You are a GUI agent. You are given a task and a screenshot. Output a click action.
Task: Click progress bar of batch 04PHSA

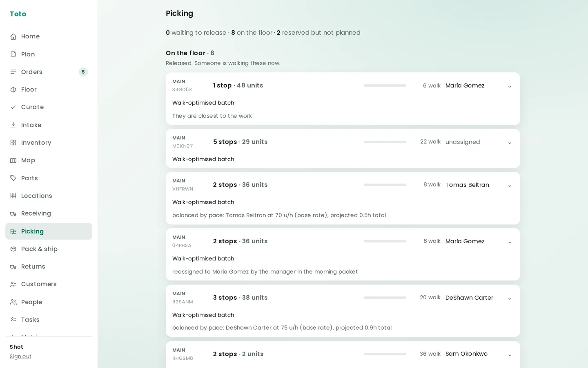(385, 241)
